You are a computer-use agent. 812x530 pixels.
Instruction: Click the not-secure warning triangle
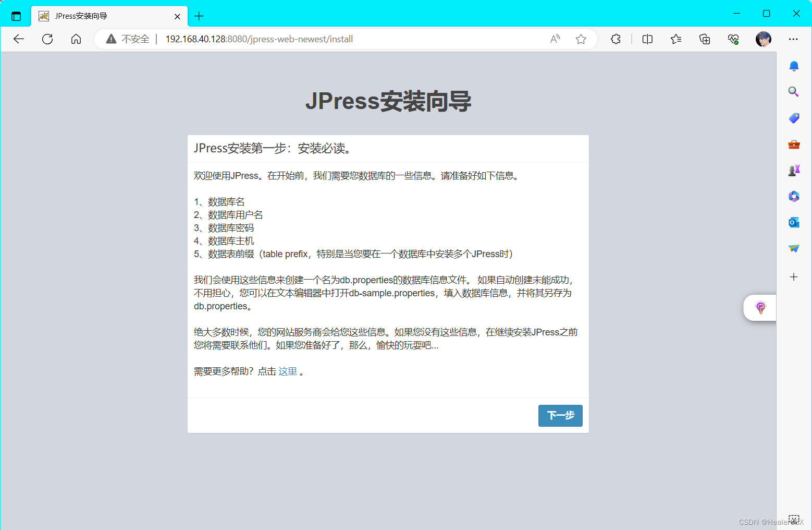(x=111, y=39)
